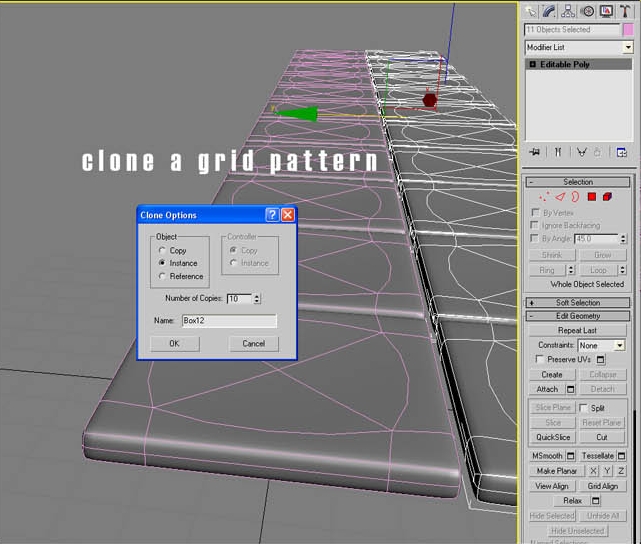This screenshot has width=641, height=544.
Task: Click Make Planar Y button
Action: (607, 471)
